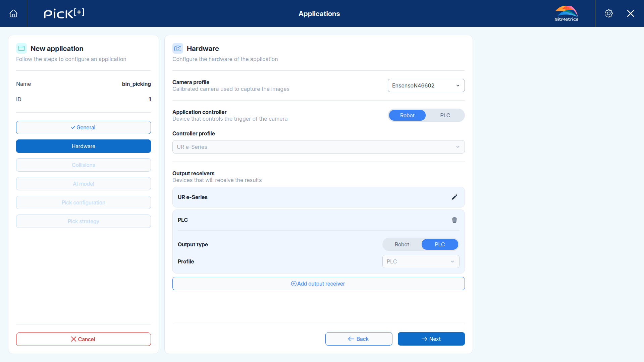Set Application controller to PLC

[445, 115]
